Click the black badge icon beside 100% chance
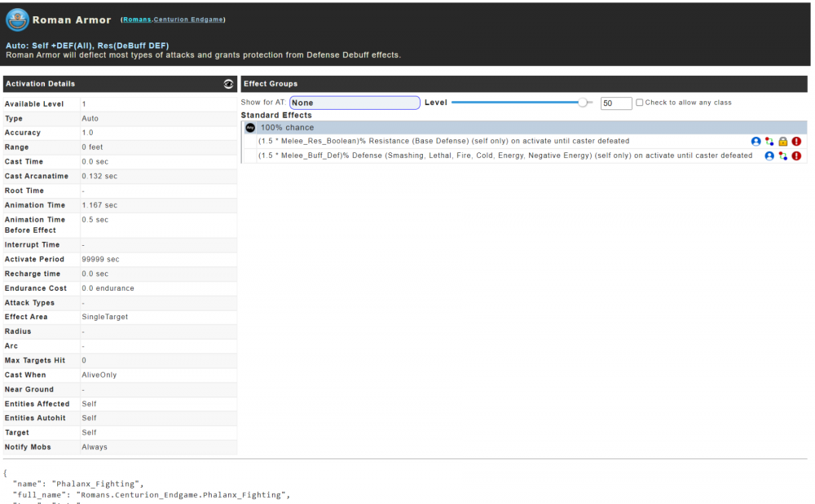This screenshot has height=504, width=815. (250, 128)
